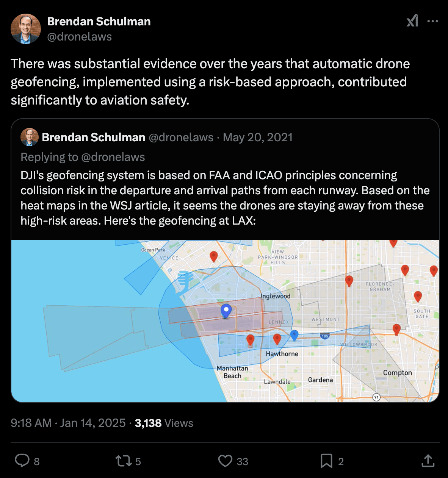Click the @dronelaws handle under the name
The image size is (448, 478).
(80, 37)
